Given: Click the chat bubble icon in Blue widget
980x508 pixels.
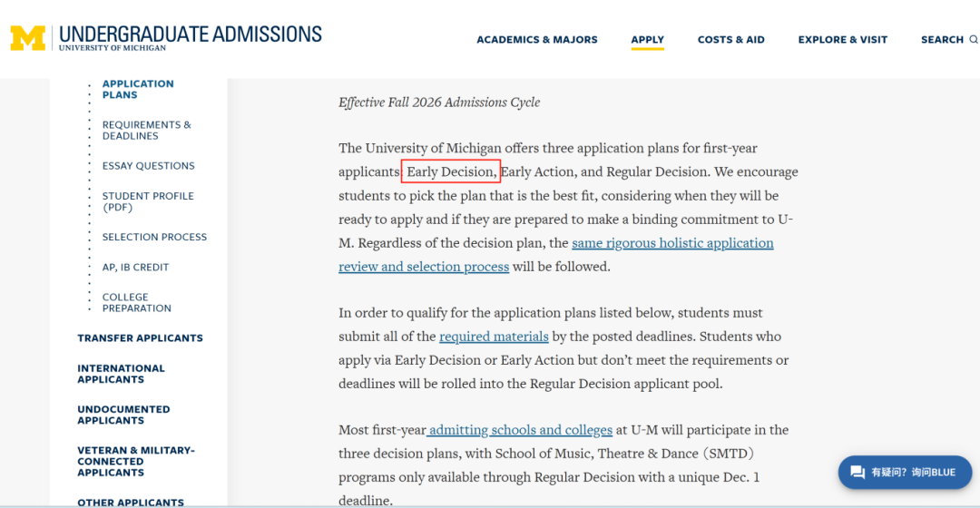Looking at the screenshot, I should [857, 473].
